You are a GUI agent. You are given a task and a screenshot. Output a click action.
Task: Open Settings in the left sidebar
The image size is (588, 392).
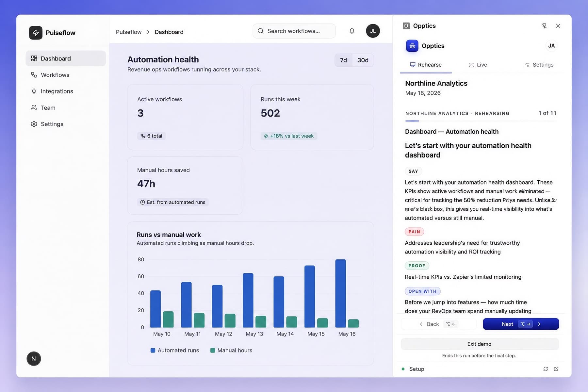pos(66,124)
